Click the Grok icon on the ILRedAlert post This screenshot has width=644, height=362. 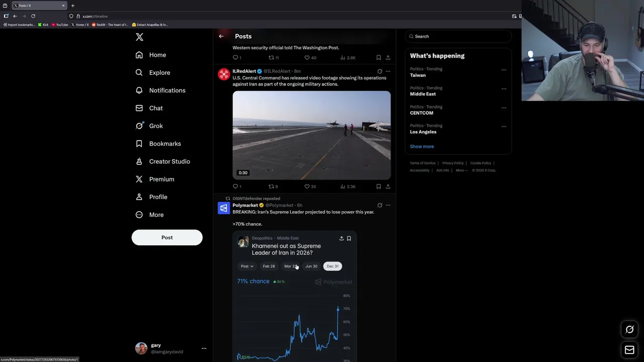tap(380, 71)
